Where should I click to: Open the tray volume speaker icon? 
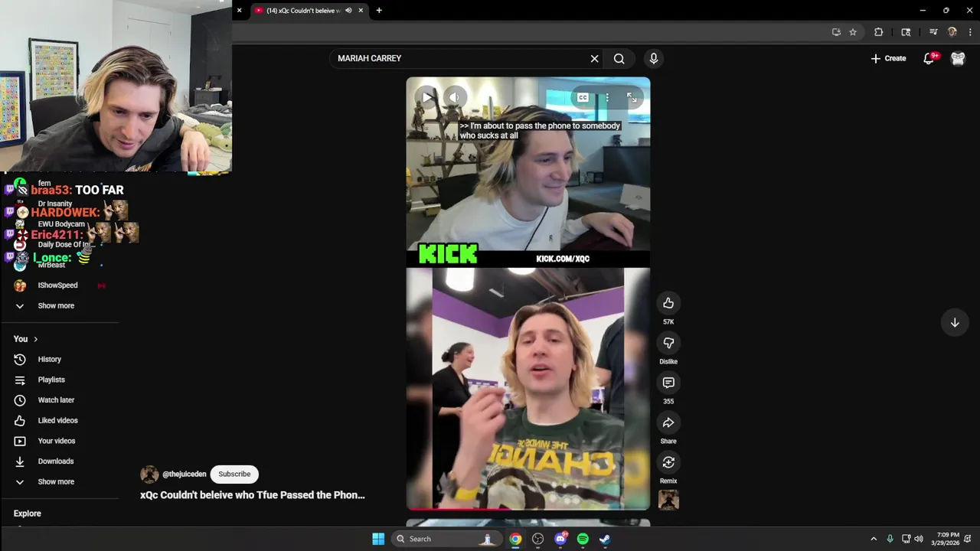(x=919, y=539)
